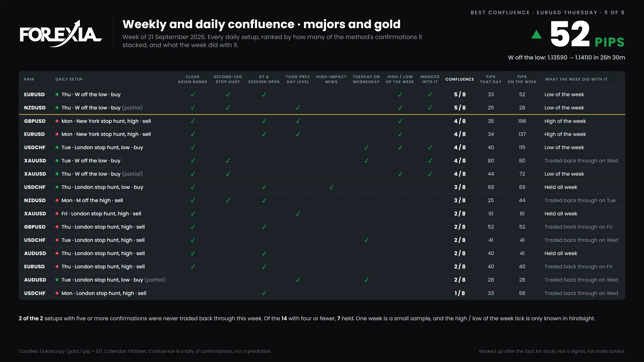Click the Pips on the Week column header
Screen dimensions: 644x362
point(522,79)
